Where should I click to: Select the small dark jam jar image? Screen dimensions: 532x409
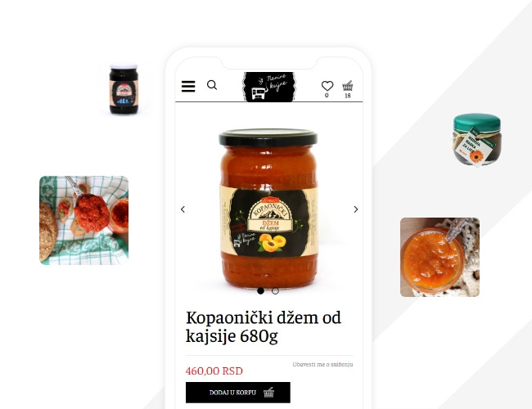point(124,89)
